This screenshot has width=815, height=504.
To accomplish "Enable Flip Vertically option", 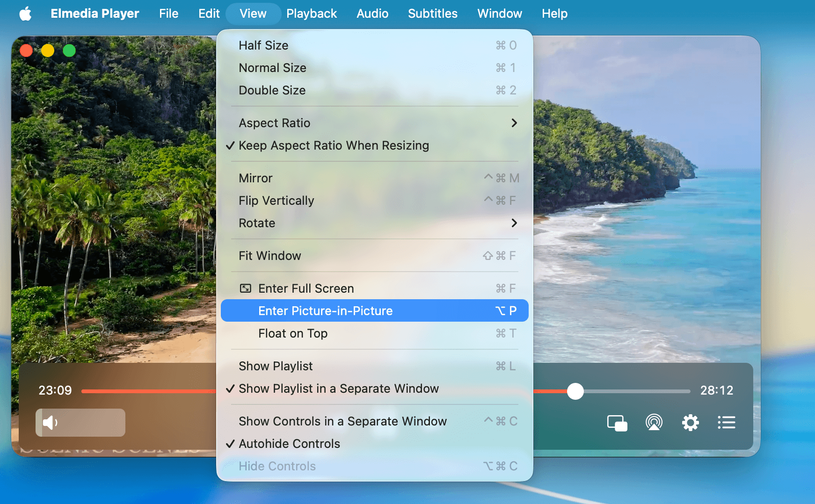I will click(375, 201).
